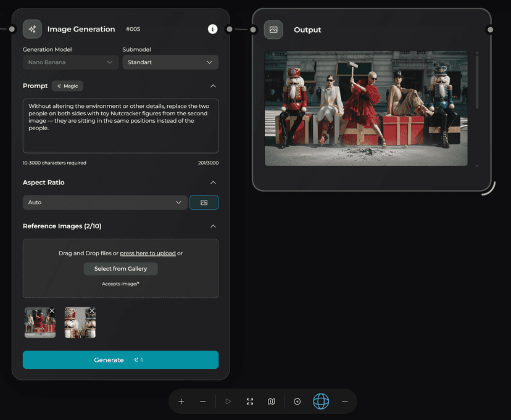Click the zoom out minus icon
511x420 pixels.
tap(203, 401)
